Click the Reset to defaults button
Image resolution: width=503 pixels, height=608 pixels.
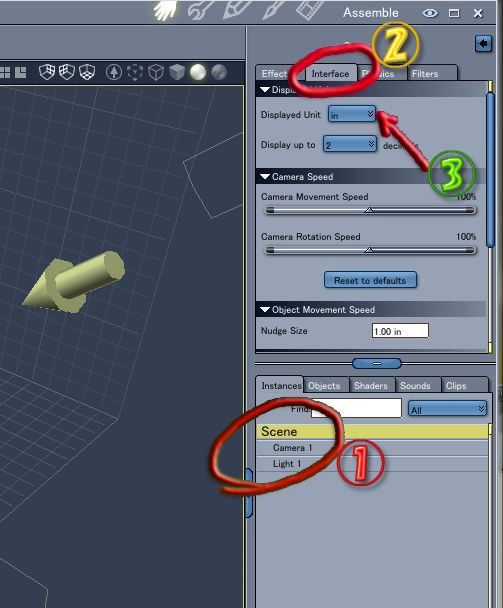(370, 280)
